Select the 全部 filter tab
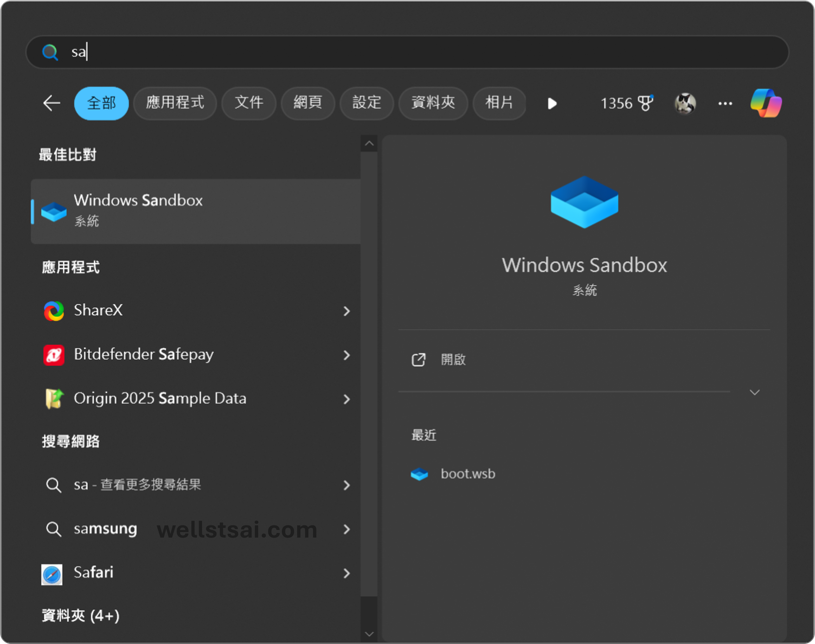Image resolution: width=815 pixels, height=644 pixels. click(x=101, y=103)
